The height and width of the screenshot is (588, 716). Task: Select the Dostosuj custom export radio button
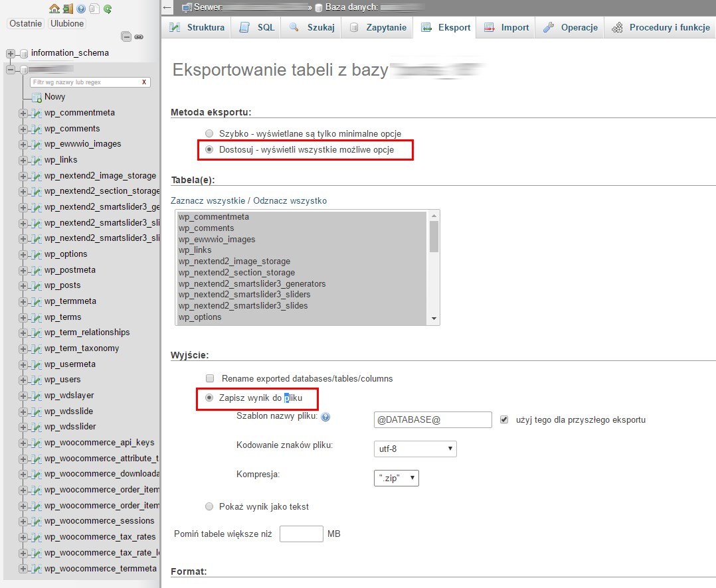click(x=209, y=149)
